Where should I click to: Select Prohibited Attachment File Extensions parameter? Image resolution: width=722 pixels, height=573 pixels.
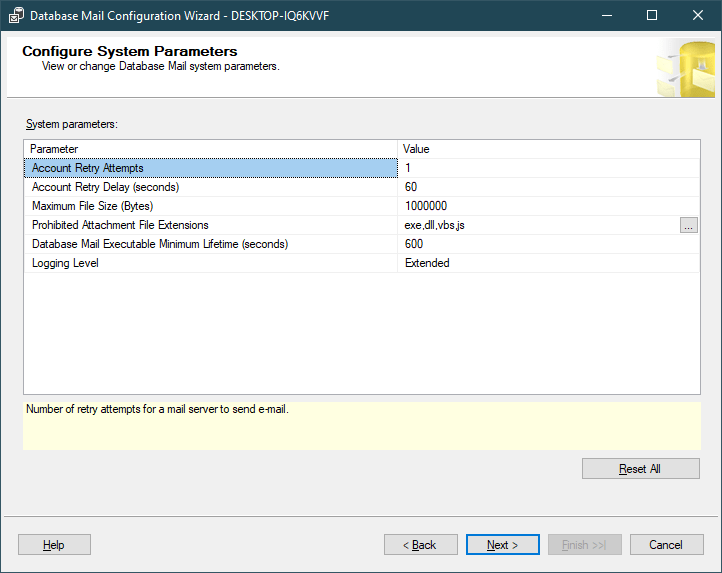(x=211, y=225)
